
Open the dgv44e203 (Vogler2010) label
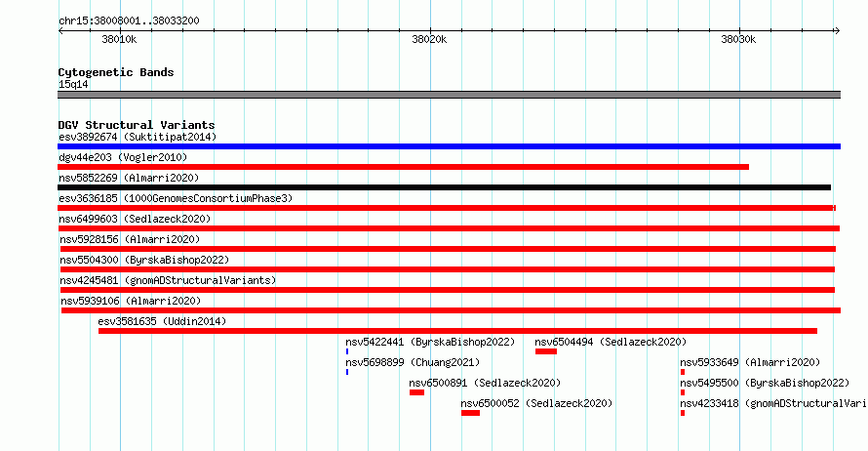click(123, 157)
